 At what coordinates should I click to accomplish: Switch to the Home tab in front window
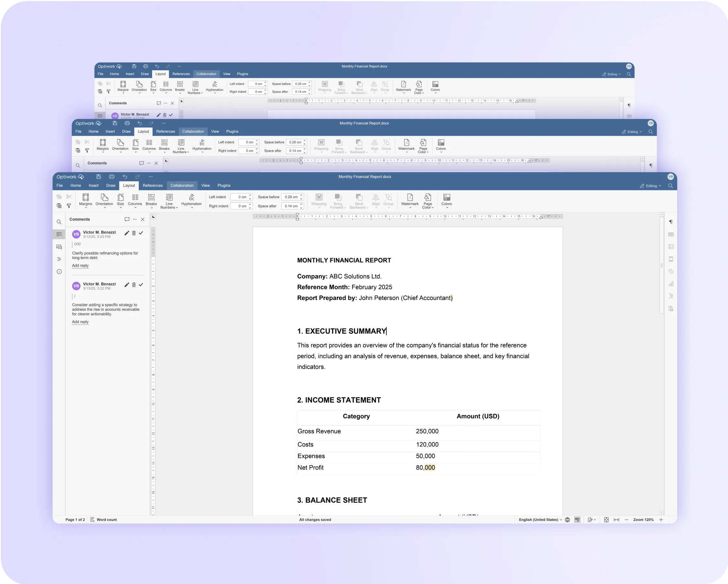coord(76,185)
